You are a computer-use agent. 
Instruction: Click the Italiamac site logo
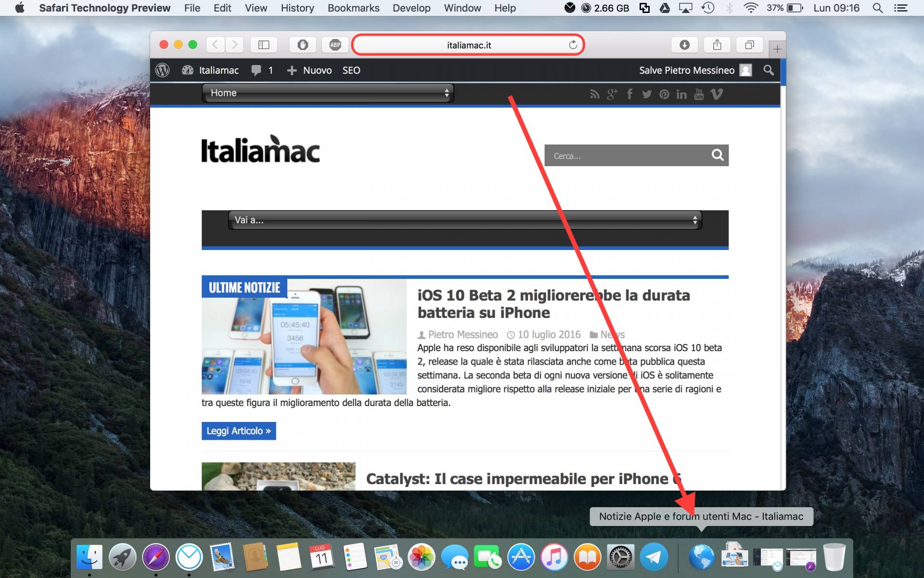click(260, 149)
